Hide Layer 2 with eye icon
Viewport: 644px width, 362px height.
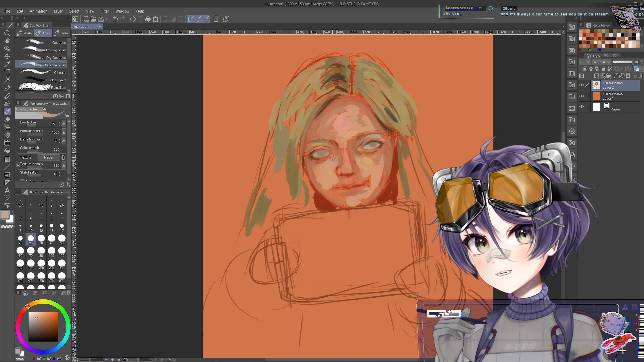[581, 85]
